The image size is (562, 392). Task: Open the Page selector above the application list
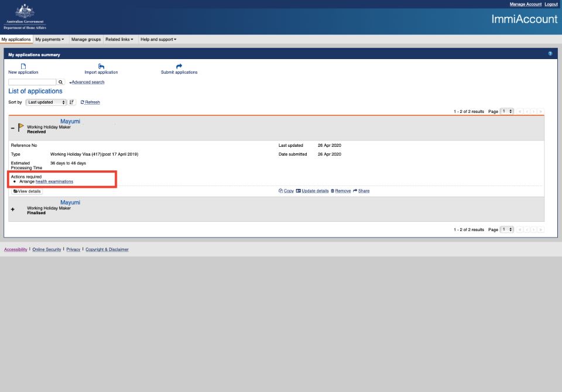(x=507, y=111)
